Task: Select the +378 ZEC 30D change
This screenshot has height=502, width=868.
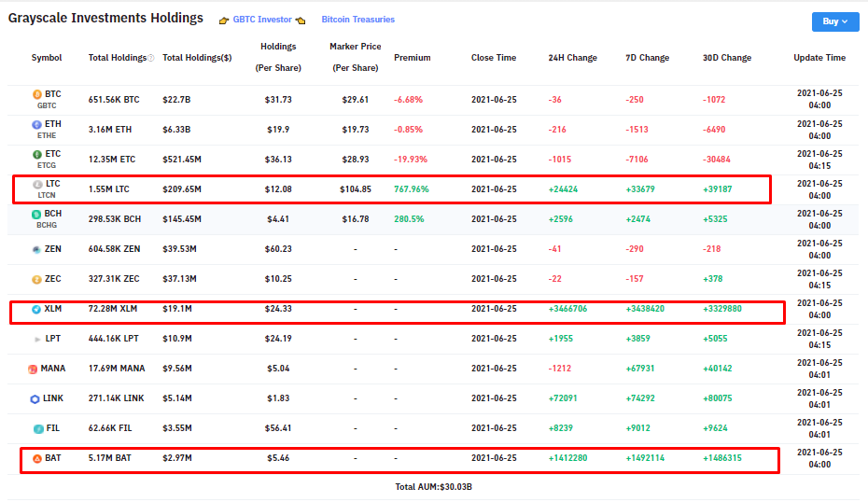Action: tap(712, 279)
